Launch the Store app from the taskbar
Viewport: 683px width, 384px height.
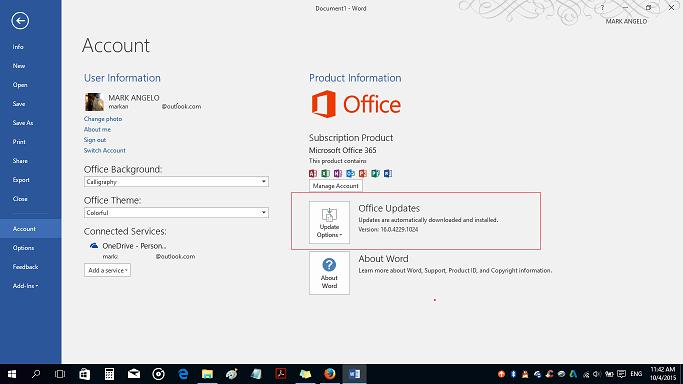(x=85, y=374)
